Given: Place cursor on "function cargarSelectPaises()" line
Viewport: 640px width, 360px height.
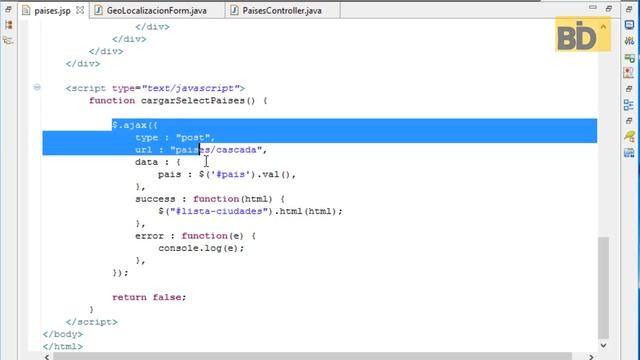Looking at the screenshot, I should click(178, 101).
